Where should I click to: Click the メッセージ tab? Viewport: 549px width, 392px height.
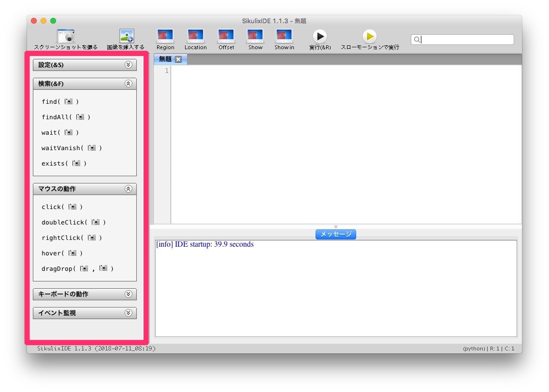336,234
